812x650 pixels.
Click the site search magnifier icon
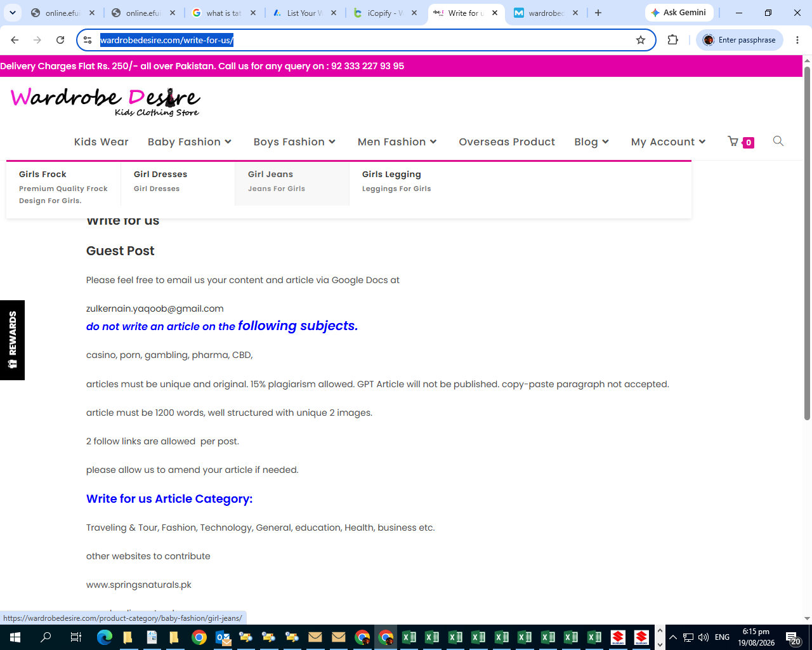pos(778,141)
